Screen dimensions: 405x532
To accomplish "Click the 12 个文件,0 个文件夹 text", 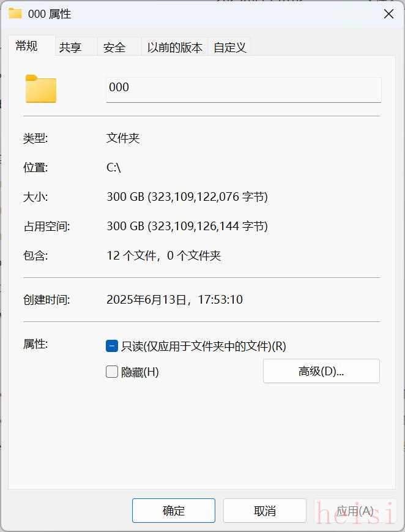I will [x=164, y=255].
